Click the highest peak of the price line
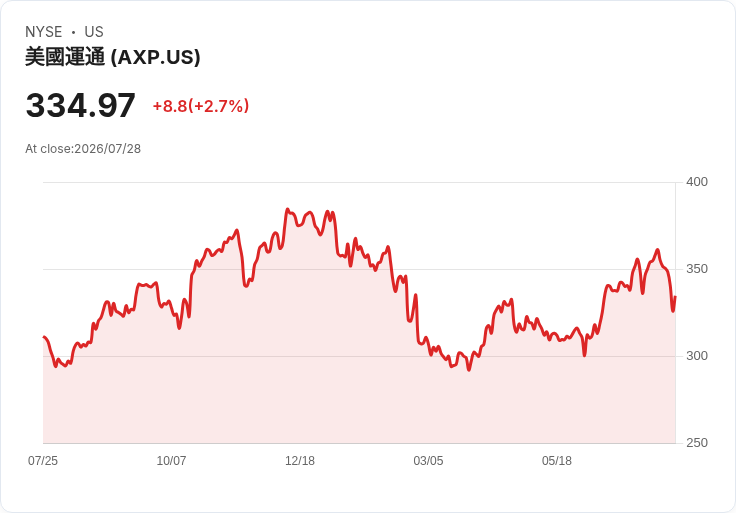 287,209
